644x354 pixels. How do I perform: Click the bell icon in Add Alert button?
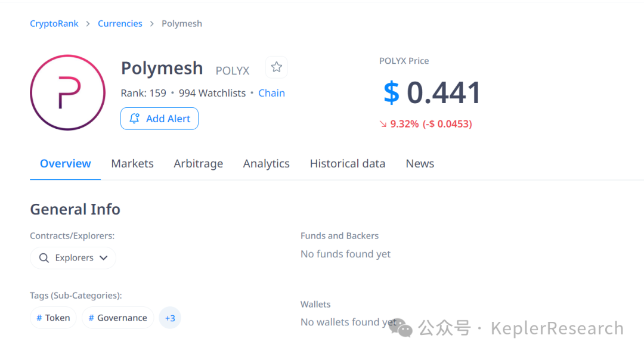[x=135, y=118]
